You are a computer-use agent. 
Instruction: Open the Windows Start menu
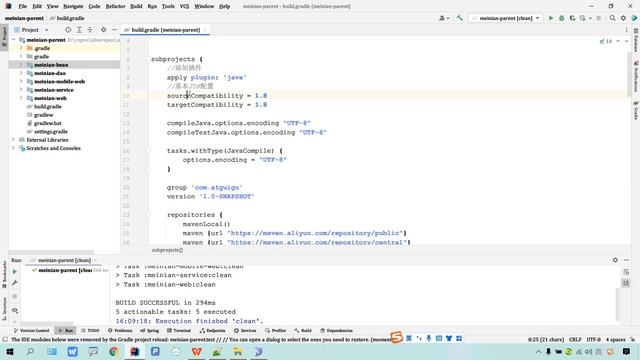(9, 351)
